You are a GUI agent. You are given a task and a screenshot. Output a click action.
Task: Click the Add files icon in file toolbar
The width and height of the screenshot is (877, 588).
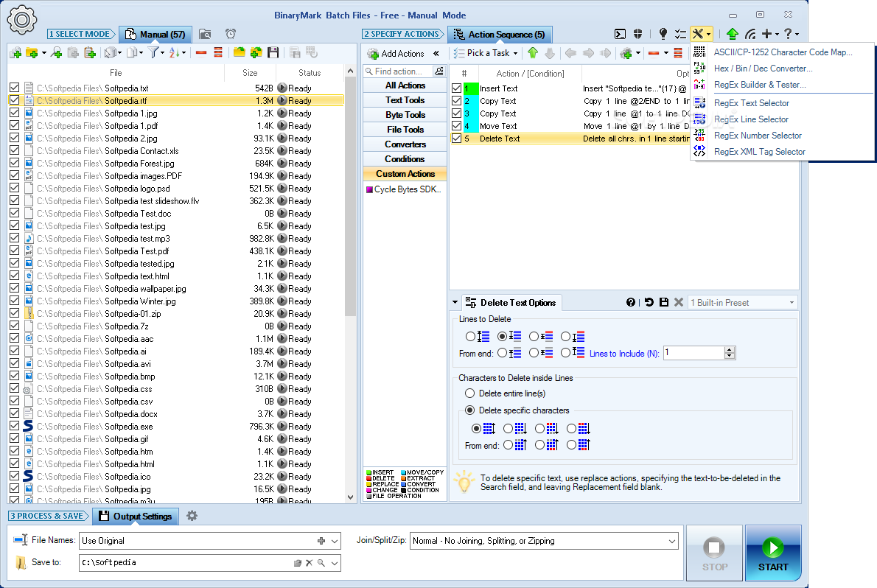[15, 53]
